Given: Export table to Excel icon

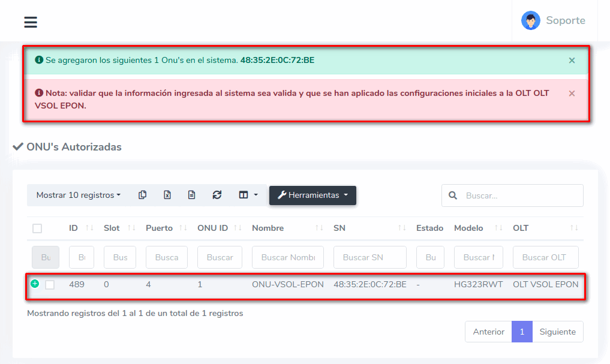Looking at the screenshot, I should 167,195.
